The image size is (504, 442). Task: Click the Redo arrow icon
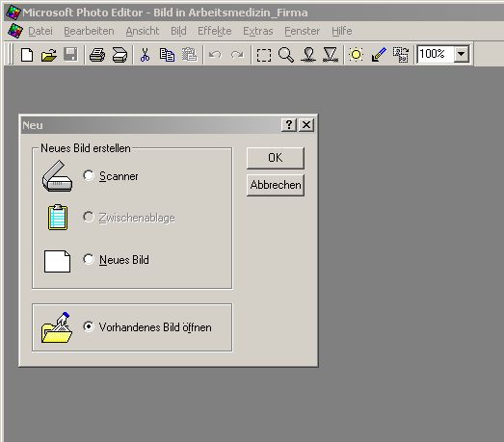tap(237, 55)
